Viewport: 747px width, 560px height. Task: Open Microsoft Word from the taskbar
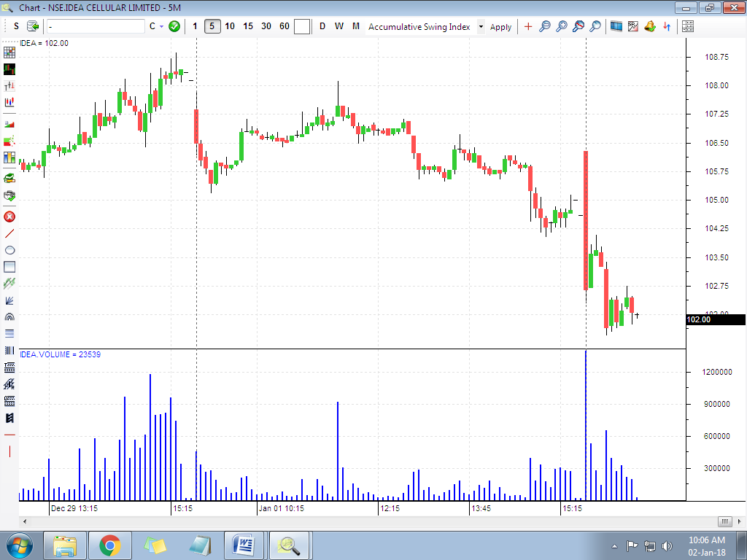tap(244, 545)
